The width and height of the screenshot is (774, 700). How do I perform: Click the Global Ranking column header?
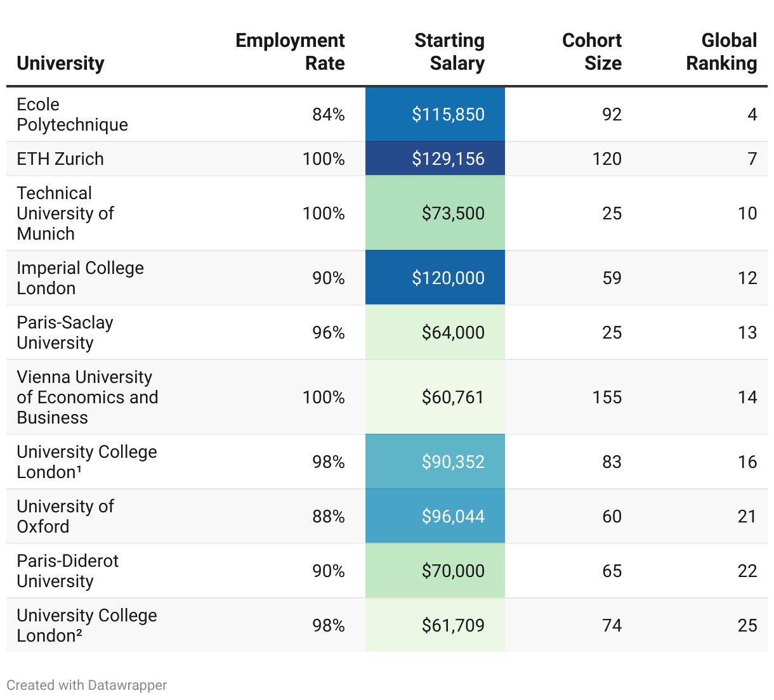(721, 52)
